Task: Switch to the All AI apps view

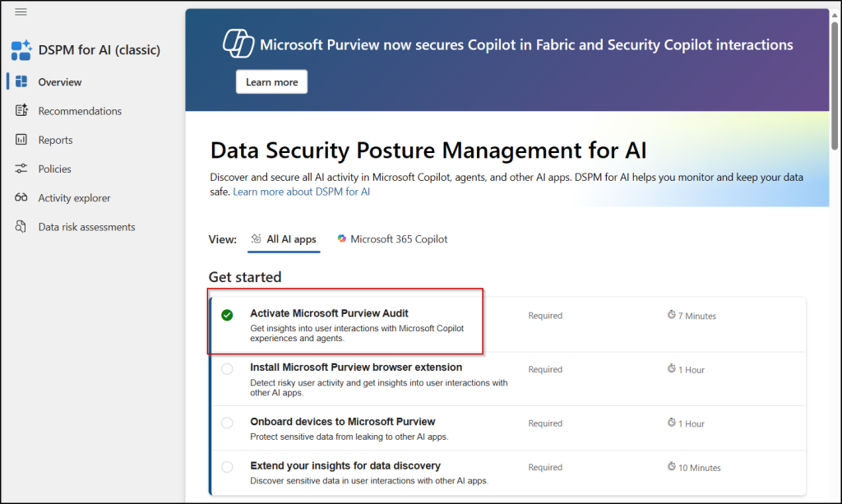Action: click(284, 239)
